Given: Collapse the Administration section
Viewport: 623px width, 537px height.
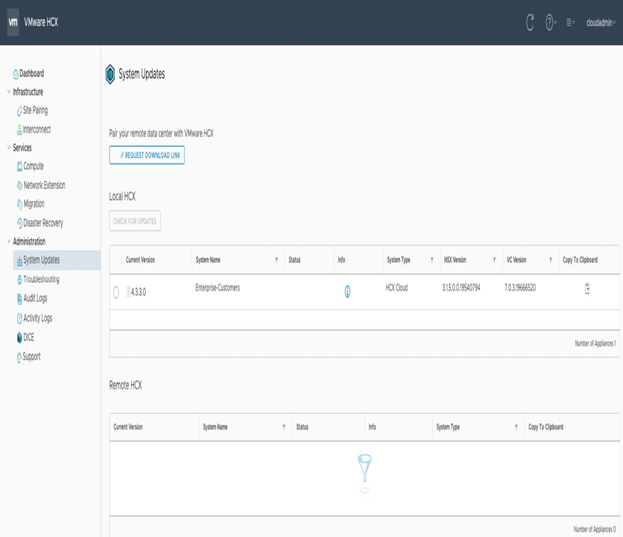Looking at the screenshot, I should [x=9, y=241].
